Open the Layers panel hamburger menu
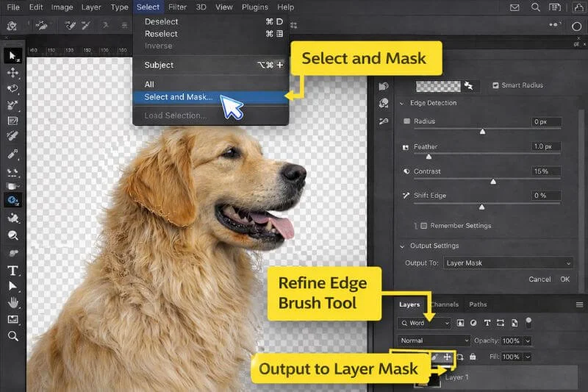588x392 pixels. 579,304
